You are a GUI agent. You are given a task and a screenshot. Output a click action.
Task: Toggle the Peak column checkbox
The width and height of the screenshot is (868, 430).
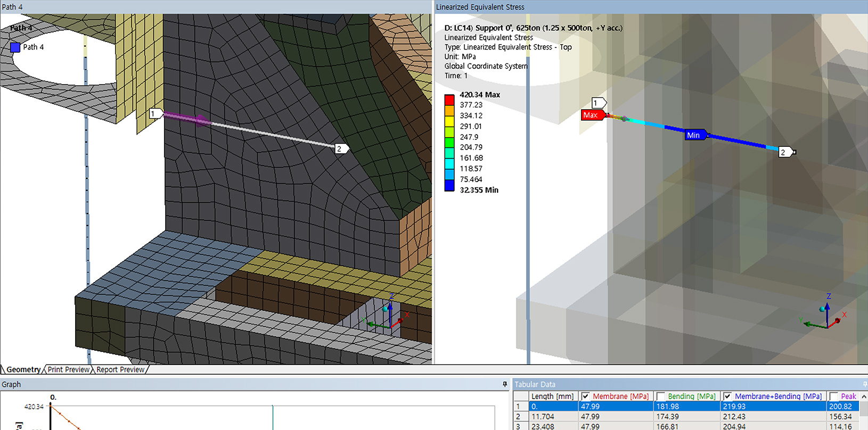click(x=833, y=396)
